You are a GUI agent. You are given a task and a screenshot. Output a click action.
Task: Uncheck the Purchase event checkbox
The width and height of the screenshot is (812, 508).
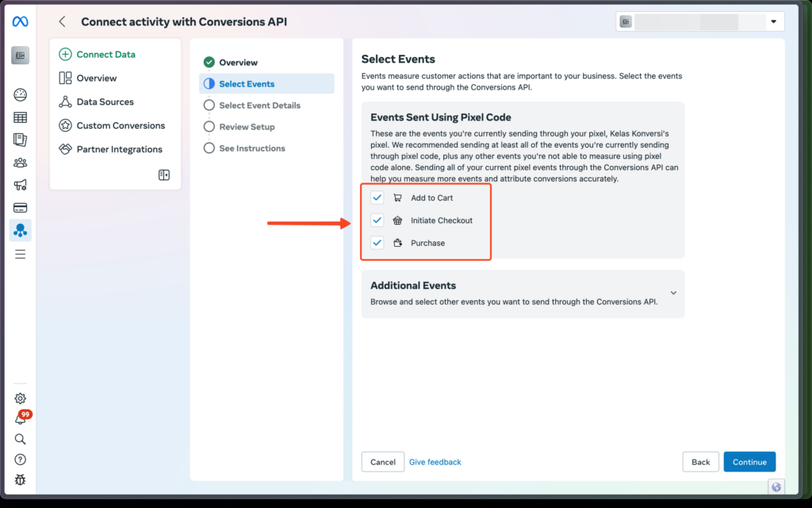tap(377, 243)
